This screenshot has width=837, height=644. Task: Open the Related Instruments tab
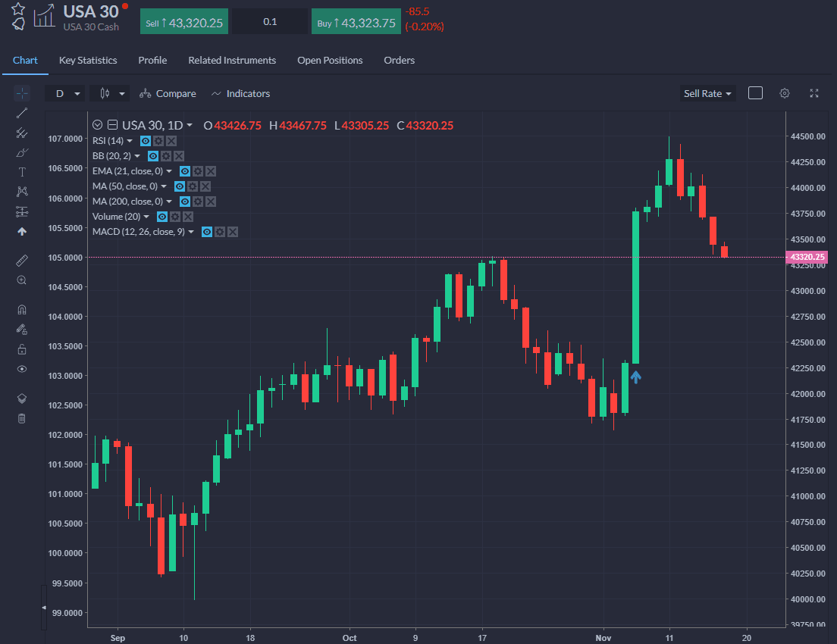point(232,60)
